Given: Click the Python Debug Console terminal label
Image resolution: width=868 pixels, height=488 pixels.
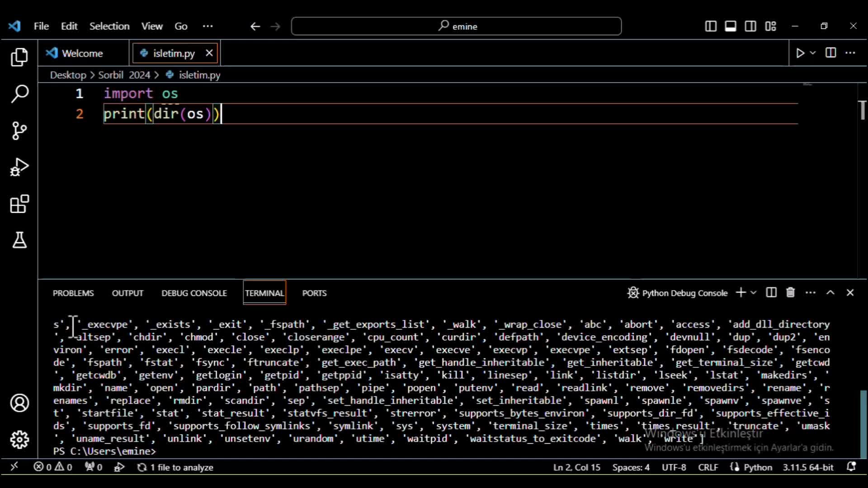Looking at the screenshot, I should (677, 293).
